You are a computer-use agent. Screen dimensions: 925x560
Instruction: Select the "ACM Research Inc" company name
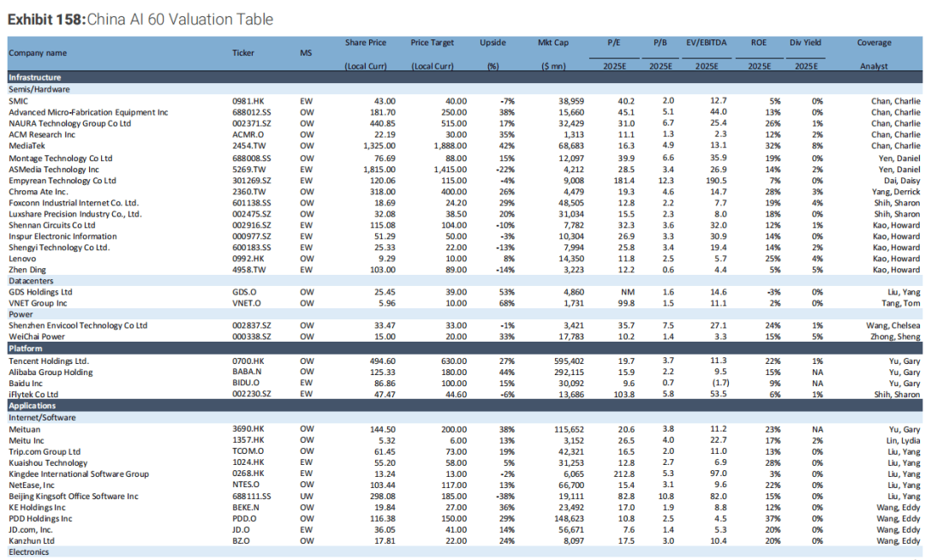(42, 134)
